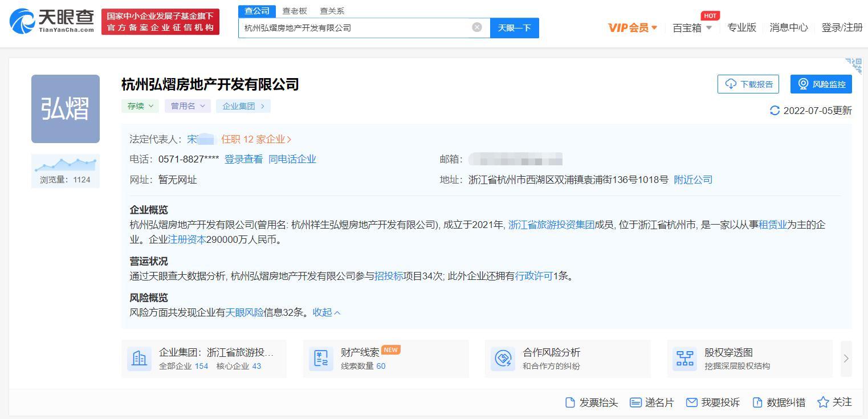The image size is (868, 419).
Task: Switch to the 查关系 tab
Action: tap(332, 11)
